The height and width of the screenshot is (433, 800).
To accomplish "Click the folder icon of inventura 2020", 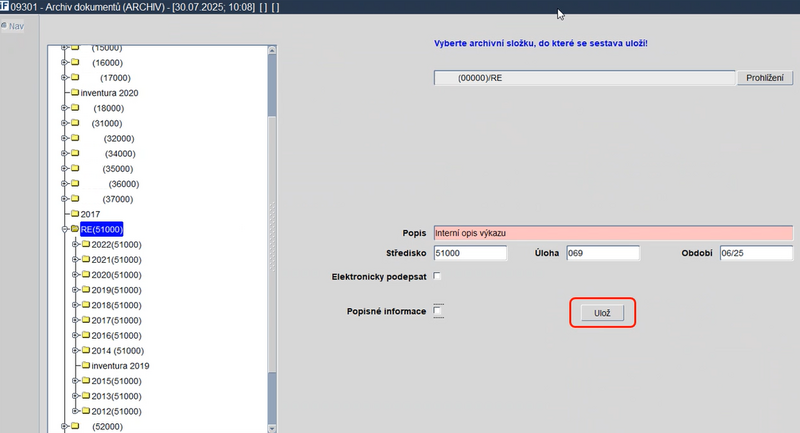I will coord(75,92).
